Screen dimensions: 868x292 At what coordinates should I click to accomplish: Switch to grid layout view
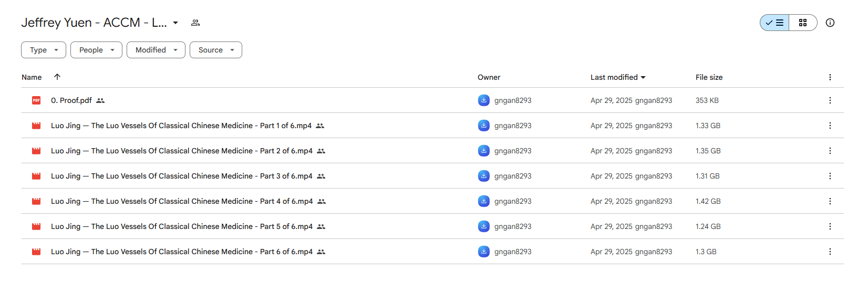pyautogui.click(x=803, y=23)
